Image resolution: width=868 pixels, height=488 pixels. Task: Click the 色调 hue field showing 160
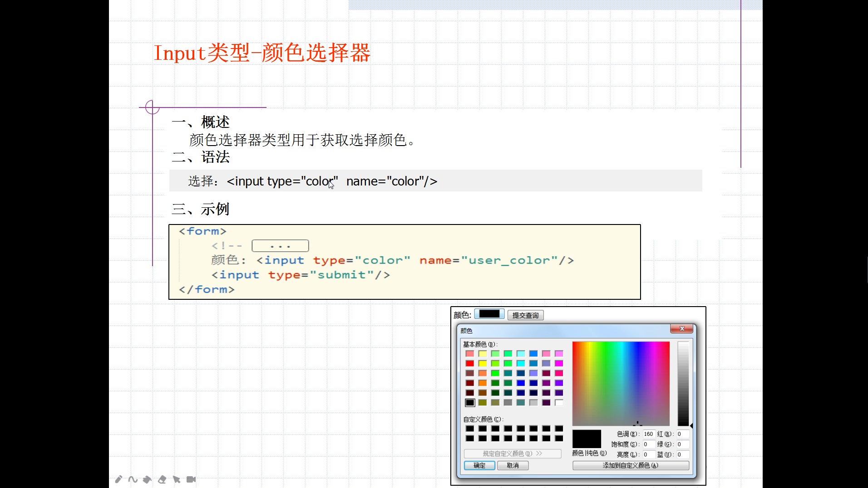pyautogui.click(x=649, y=434)
